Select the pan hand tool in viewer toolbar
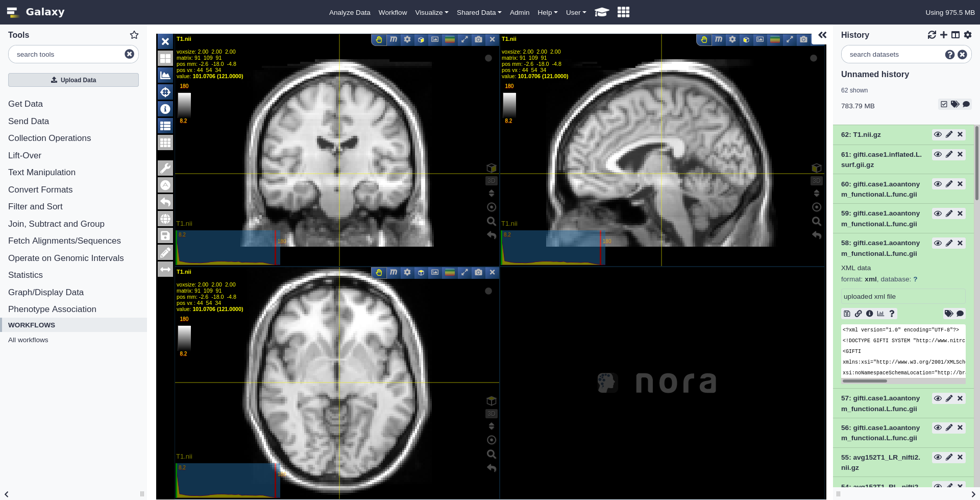The width and height of the screenshot is (980, 500). (x=379, y=39)
